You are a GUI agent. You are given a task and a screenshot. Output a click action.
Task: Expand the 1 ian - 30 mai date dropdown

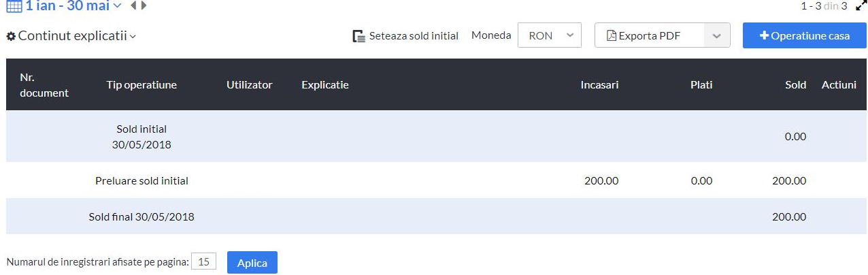(x=117, y=6)
